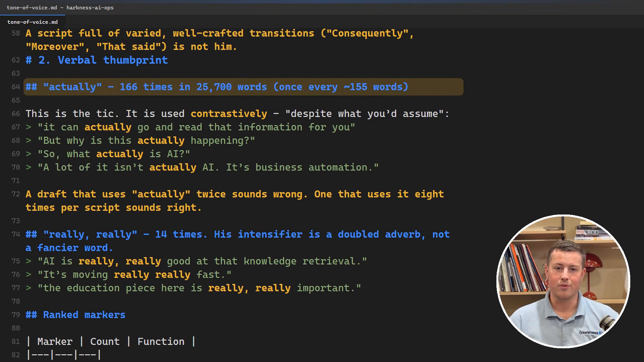Click line number 79 in the gutter
Screen dimensions: 644x362
(16, 315)
